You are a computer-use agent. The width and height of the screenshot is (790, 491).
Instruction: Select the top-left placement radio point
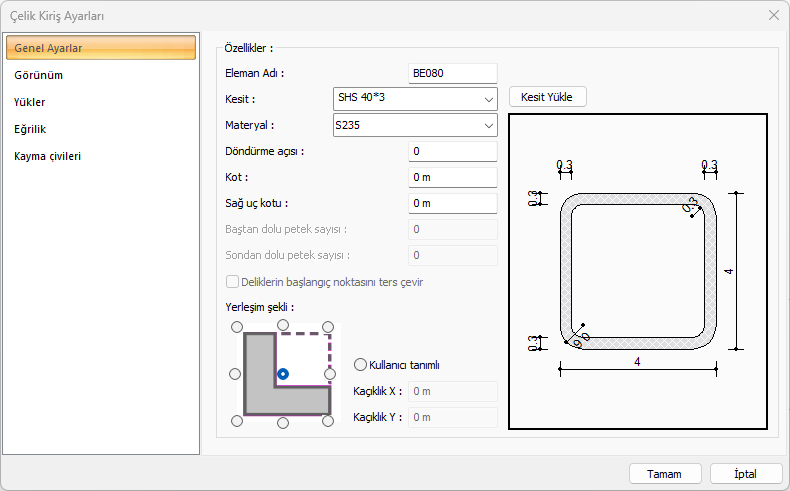(235, 326)
